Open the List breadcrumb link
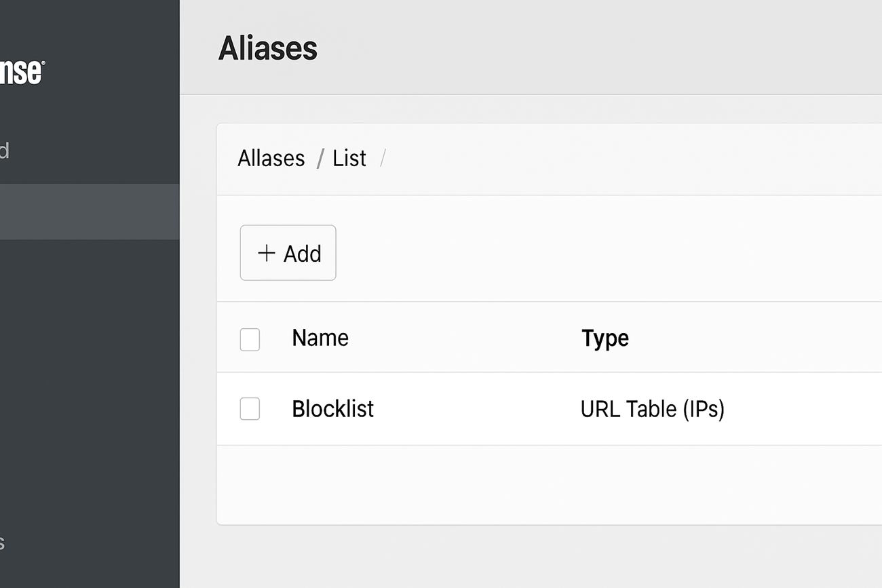 pos(349,158)
